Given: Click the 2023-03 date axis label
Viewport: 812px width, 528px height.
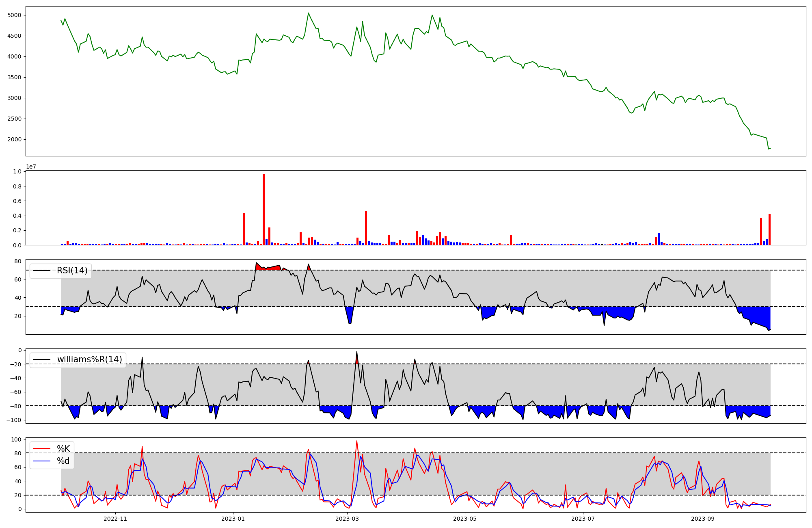Looking at the screenshot, I should point(347,519).
